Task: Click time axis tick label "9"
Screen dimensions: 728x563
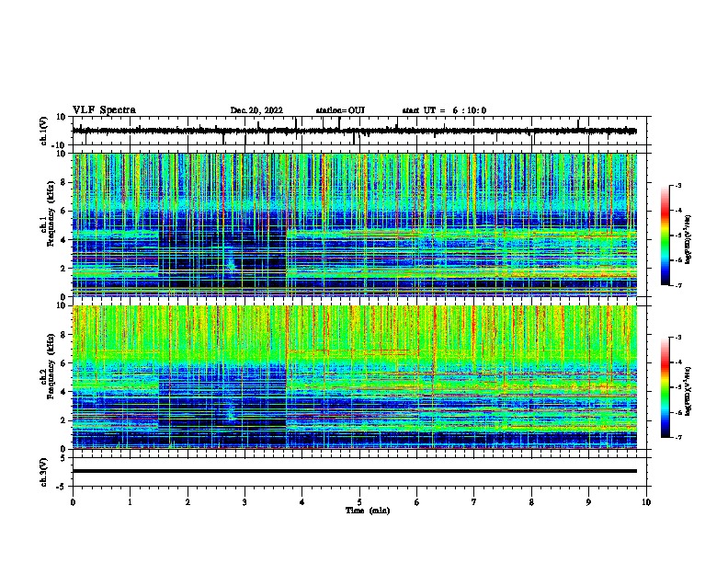Action: point(588,502)
